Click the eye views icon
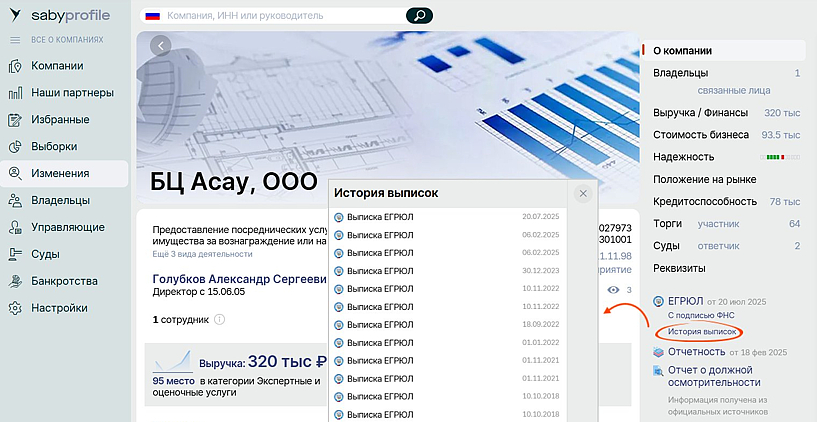The height and width of the screenshot is (422, 817). pos(613,290)
